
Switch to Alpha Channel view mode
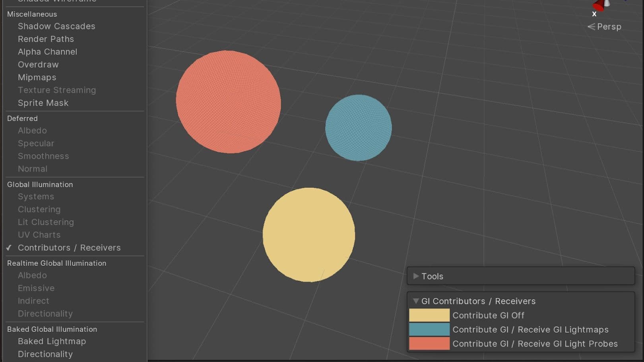click(x=47, y=52)
